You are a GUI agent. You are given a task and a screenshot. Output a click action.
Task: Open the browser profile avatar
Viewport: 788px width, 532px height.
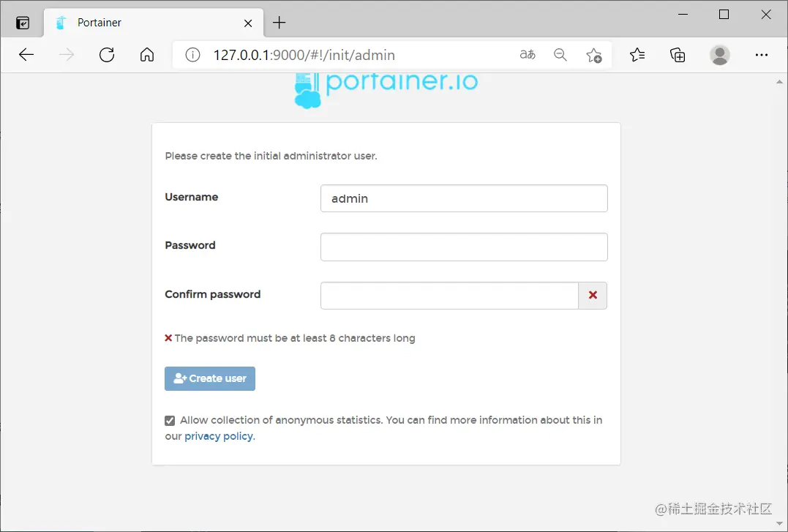tap(720, 55)
